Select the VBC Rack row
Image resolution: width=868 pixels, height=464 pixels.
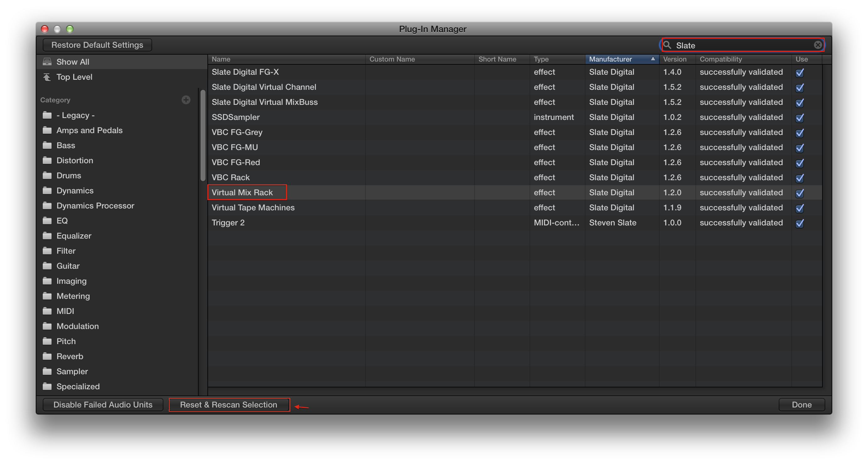[515, 177]
